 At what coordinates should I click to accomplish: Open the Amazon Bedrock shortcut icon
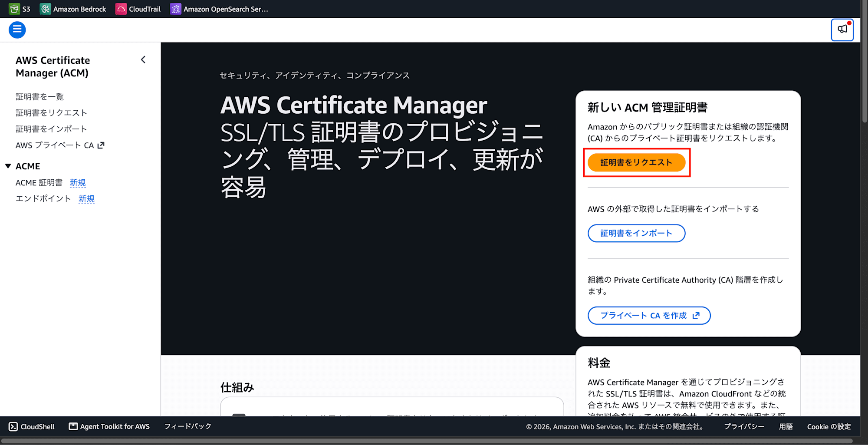(45, 9)
